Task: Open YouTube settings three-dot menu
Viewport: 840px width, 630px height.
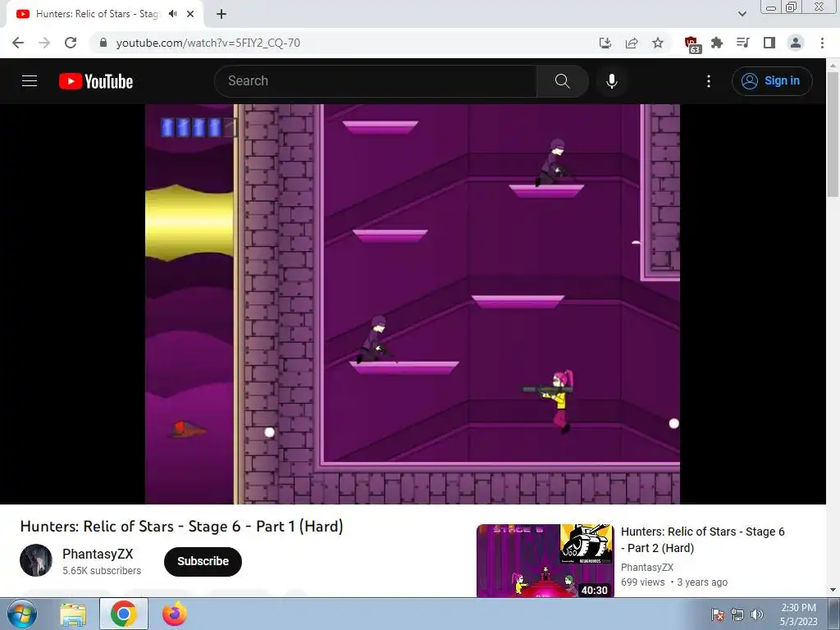Action: pyautogui.click(x=708, y=81)
